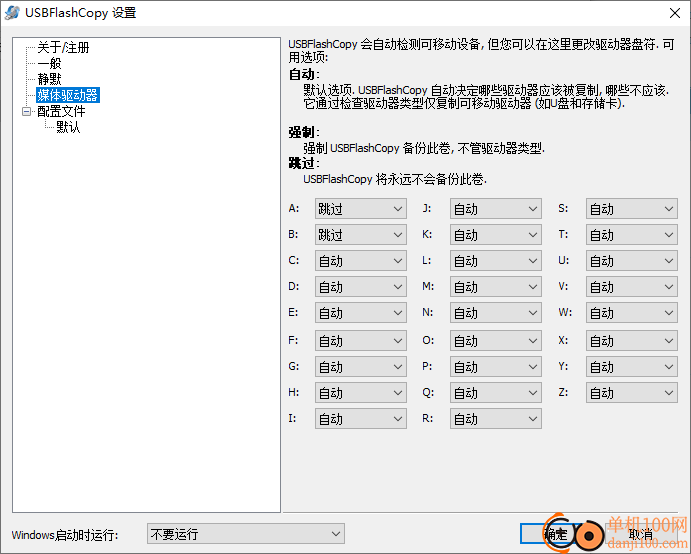Screen dimensions: 691x554
Task: Open drive T: mode dropdown
Action: pyautogui.click(x=632, y=234)
